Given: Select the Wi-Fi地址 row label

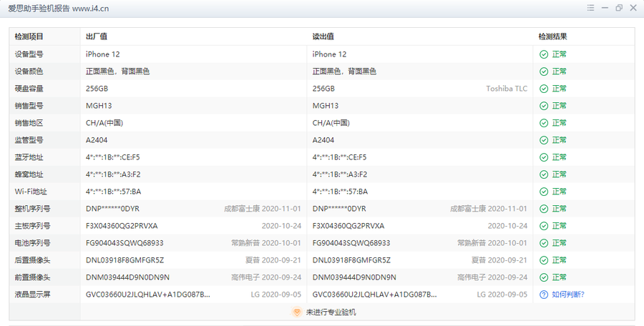Looking at the screenshot, I should (31, 192).
